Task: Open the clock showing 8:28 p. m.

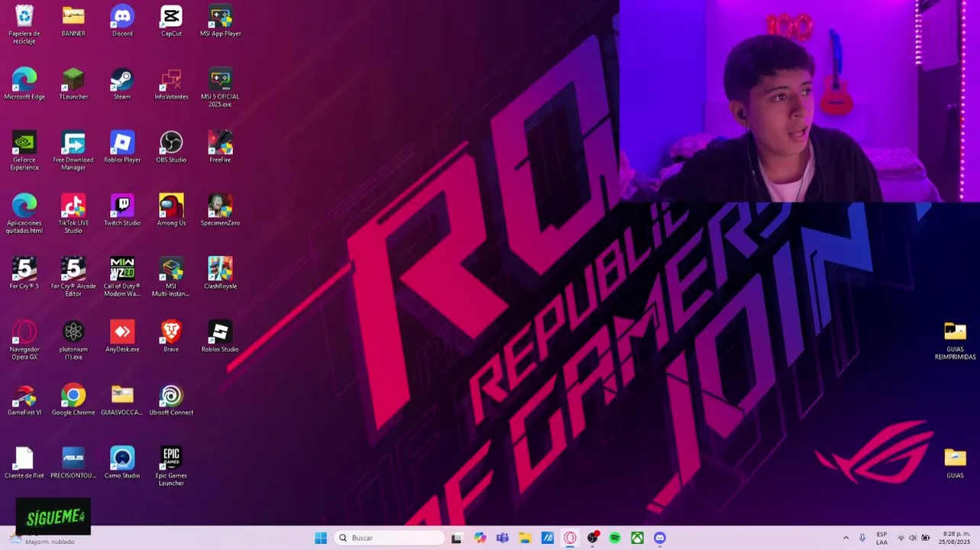Action: (955, 538)
